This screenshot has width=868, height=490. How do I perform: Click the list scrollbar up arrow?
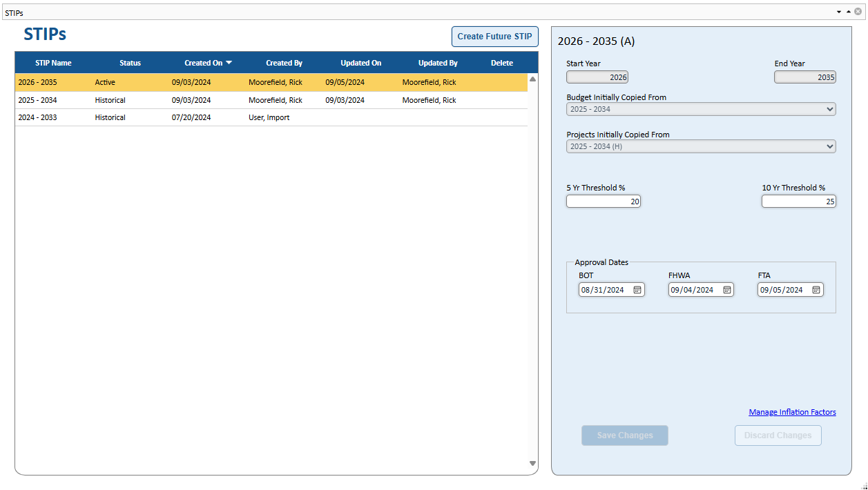point(532,79)
